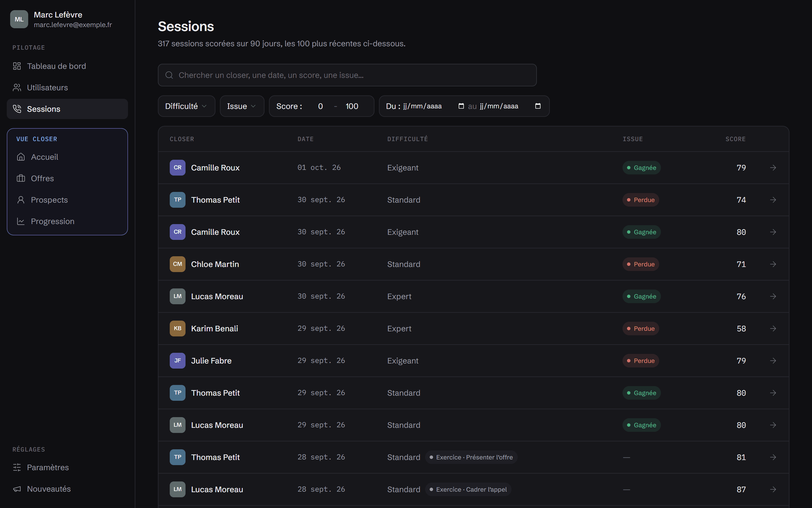Open Karim Benali session arrow

773,329
